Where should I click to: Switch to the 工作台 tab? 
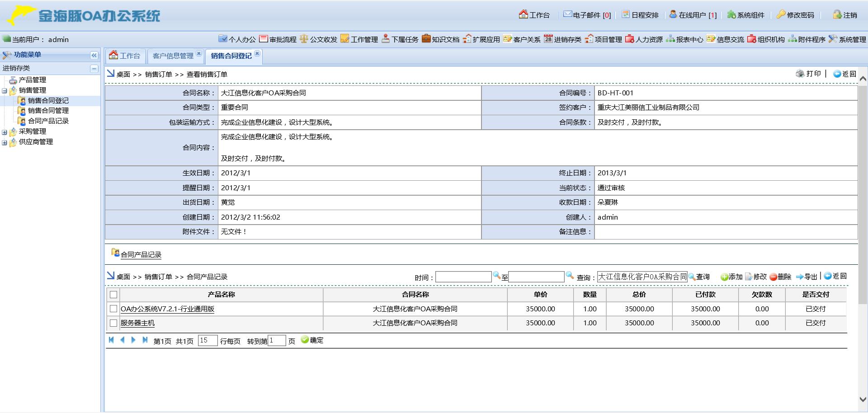(x=125, y=56)
